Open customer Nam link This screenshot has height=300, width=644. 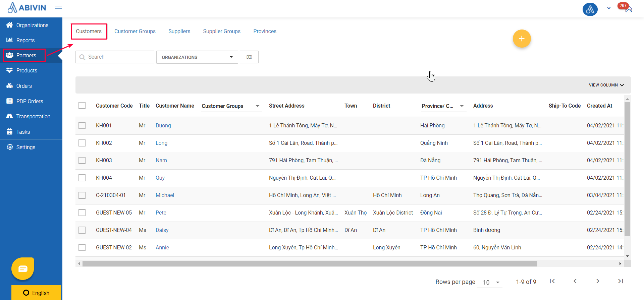click(x=161, y=160)
